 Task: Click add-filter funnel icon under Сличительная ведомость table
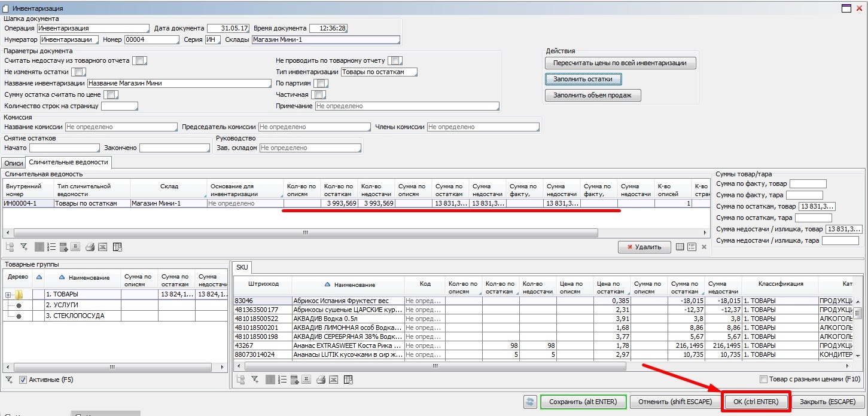(x=24, y=247)
